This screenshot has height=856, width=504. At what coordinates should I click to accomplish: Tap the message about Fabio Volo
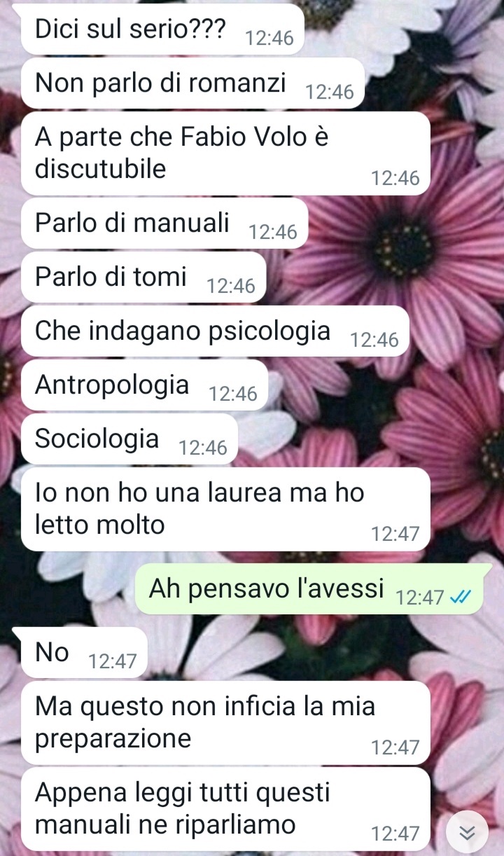225,153
